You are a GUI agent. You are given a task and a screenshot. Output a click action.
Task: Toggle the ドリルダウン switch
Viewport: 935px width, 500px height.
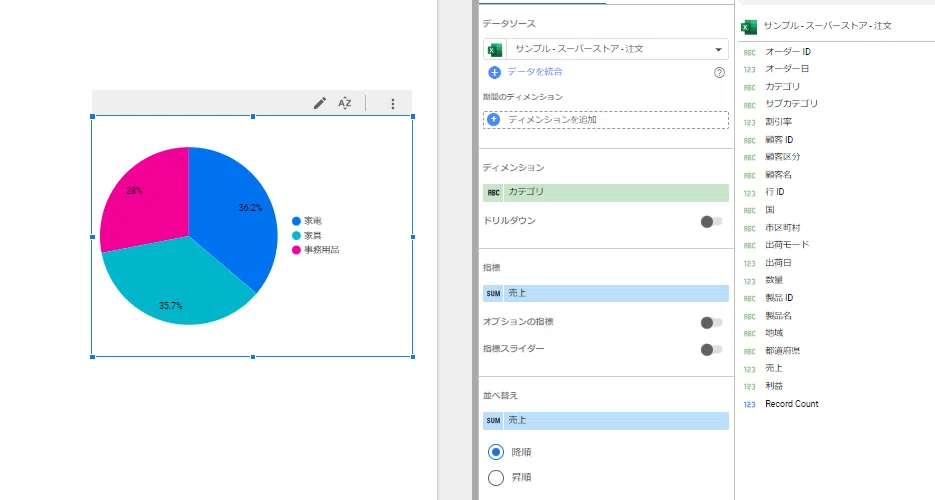coord(711,222)
